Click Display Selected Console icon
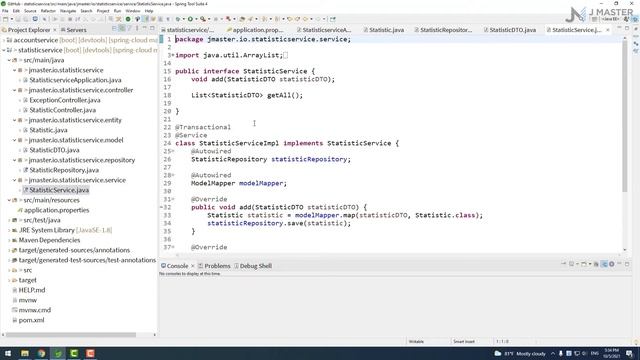Image resolution: width=640 pixels, height=360 pixels. point(571,264)
